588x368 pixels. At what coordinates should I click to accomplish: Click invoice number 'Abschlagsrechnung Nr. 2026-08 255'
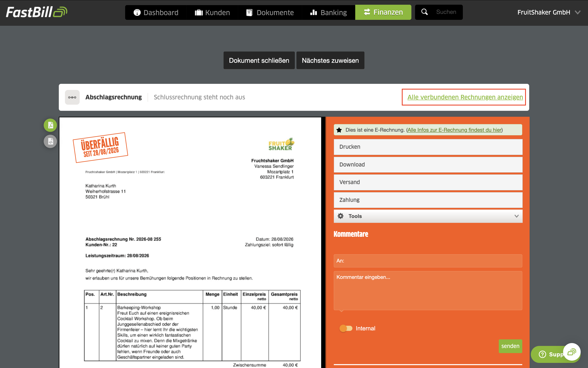[123, 239]
